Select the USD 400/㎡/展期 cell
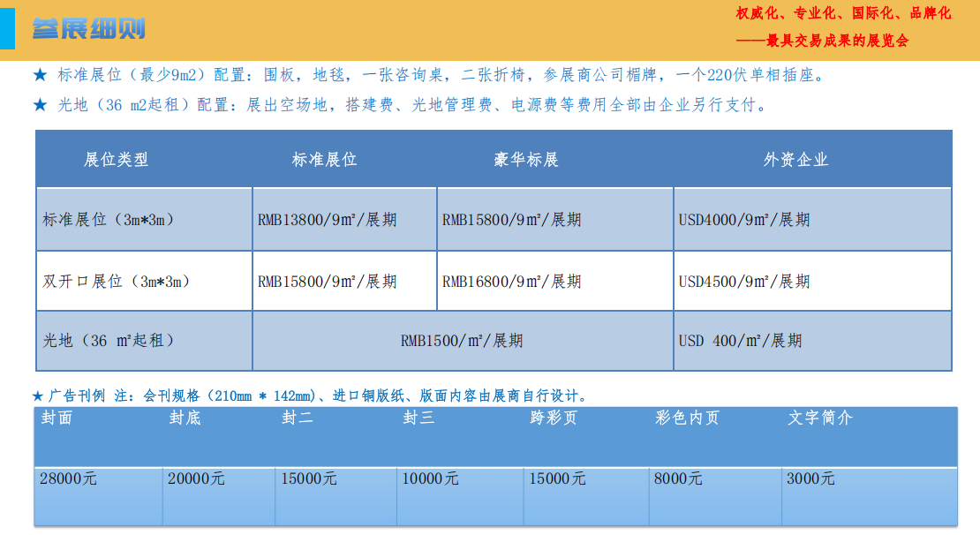This screenshot has height=535, width=980. pos(740,341)
